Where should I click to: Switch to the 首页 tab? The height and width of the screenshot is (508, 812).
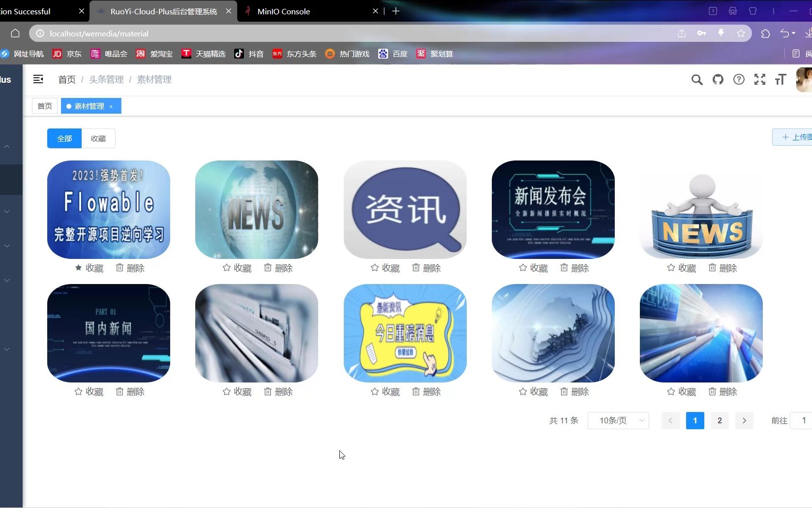click(x=44, y=105)
